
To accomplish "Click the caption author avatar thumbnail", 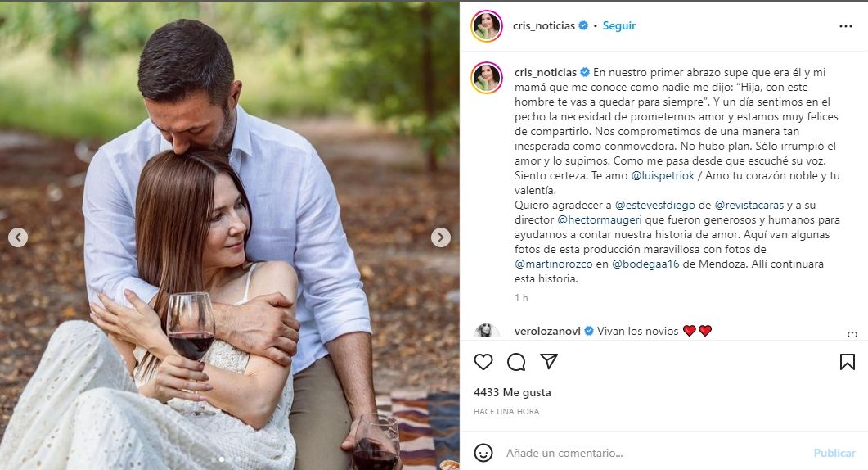I will pos(486,77).
